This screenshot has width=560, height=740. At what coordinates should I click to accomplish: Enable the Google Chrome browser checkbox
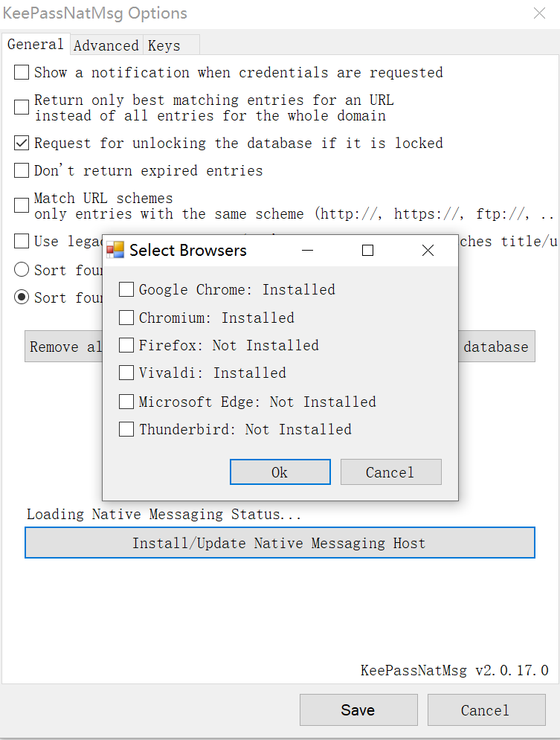pyautogui.click(x=126, y=289)
